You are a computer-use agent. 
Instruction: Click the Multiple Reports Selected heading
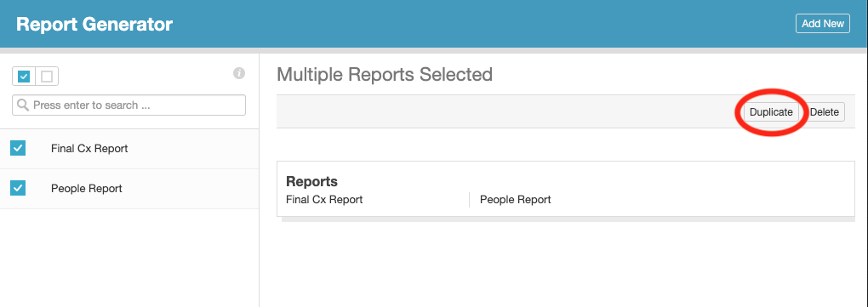385,74
